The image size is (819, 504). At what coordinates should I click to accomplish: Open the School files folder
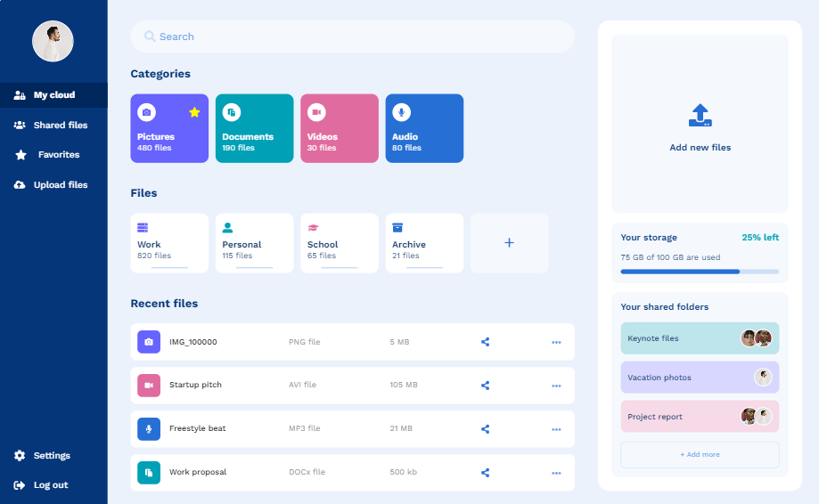(x=340, y=243)
